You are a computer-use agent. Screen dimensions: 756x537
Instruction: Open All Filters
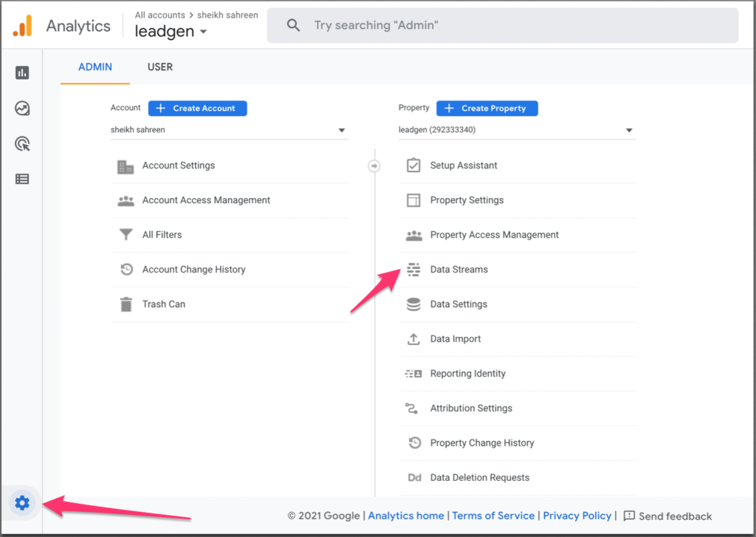(230, 235)
